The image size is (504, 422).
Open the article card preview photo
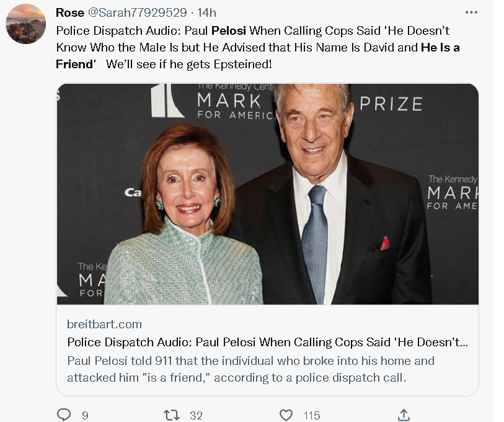point(267,194)
